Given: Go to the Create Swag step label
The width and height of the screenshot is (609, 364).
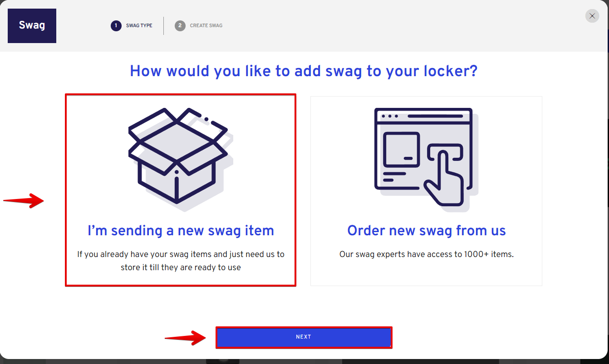Looking at the screenshot, I should click(206, 25).
